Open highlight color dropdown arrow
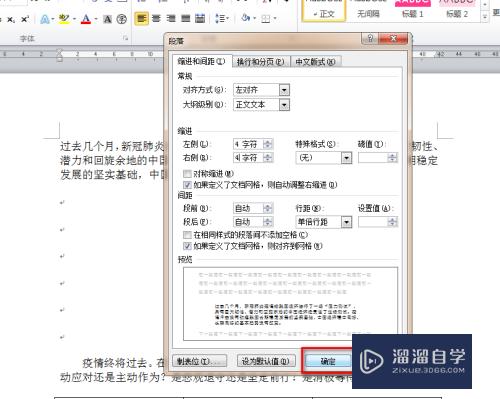 click(x=74, y=19)
